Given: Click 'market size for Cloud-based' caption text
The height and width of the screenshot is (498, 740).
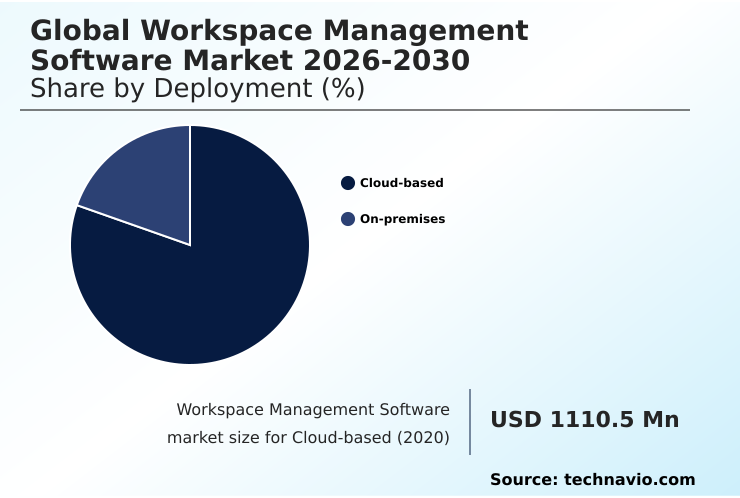Looking at the screenshot, I should pos(279,437).
